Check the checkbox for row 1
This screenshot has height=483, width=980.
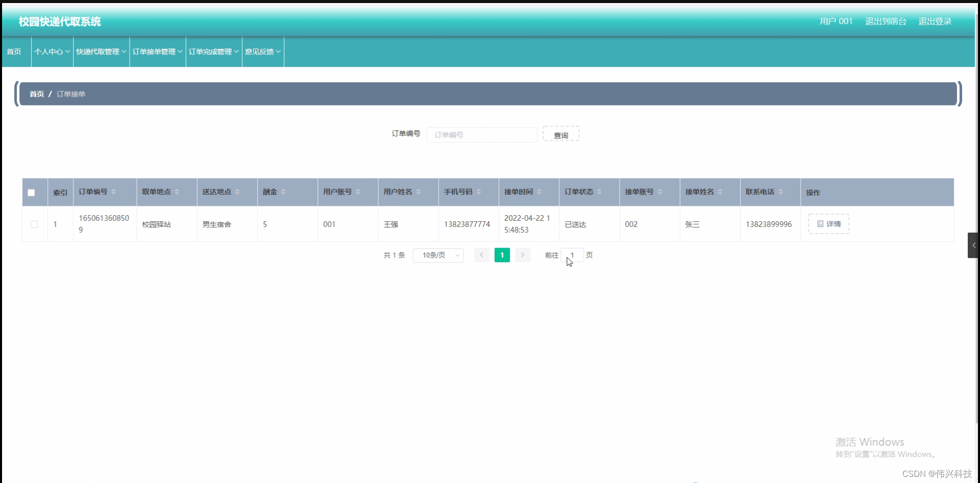tap(34, 224)
